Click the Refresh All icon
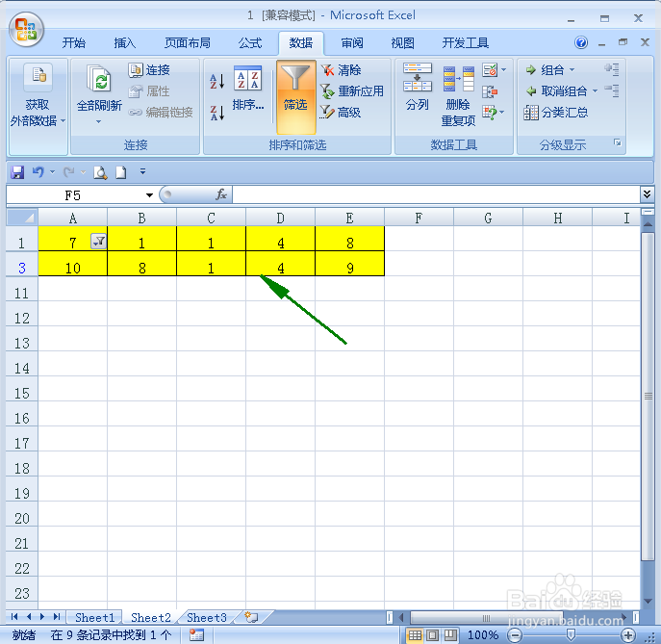 click(x=99, y=80)
